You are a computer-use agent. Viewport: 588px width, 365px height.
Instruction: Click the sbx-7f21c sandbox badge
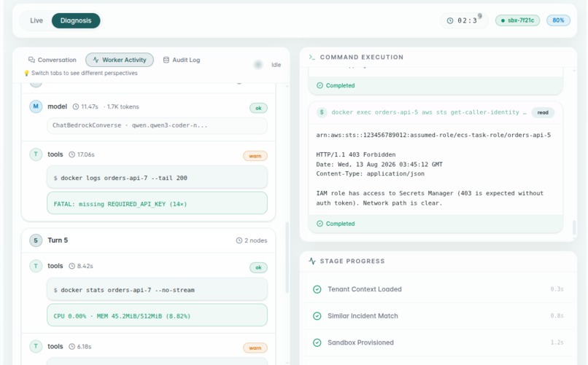[x=517, y=20]
